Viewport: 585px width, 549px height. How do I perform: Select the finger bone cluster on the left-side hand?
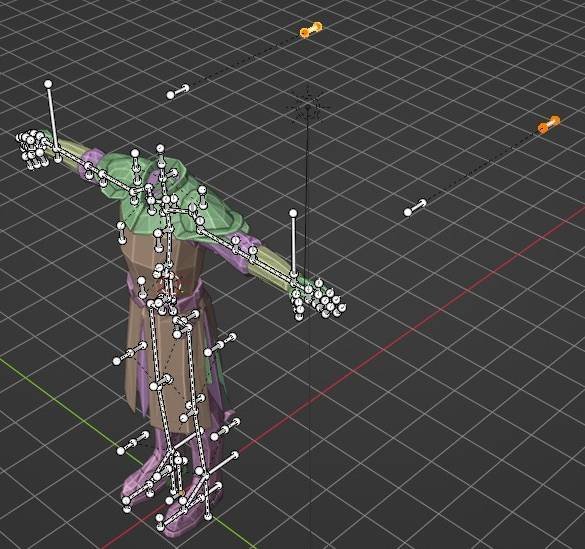point(32,149)
